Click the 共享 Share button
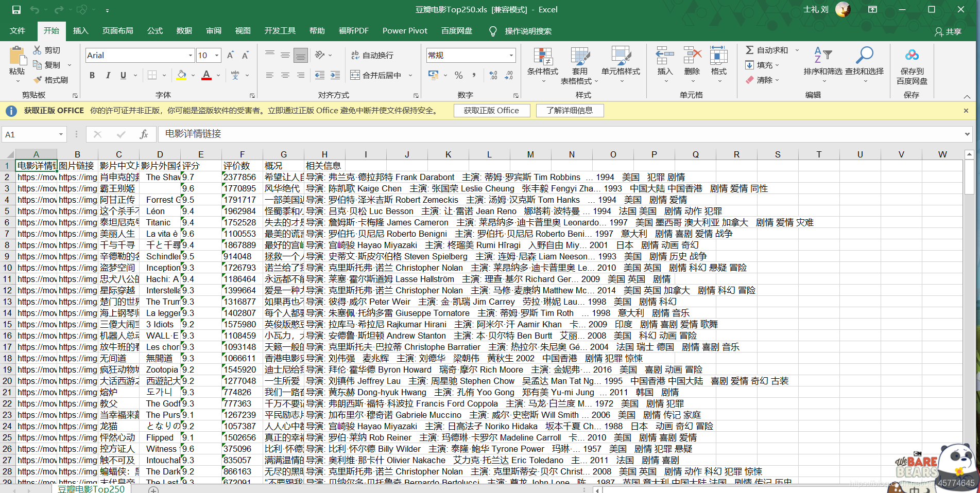This screenshot has height=493, width=980. (948, 31)
